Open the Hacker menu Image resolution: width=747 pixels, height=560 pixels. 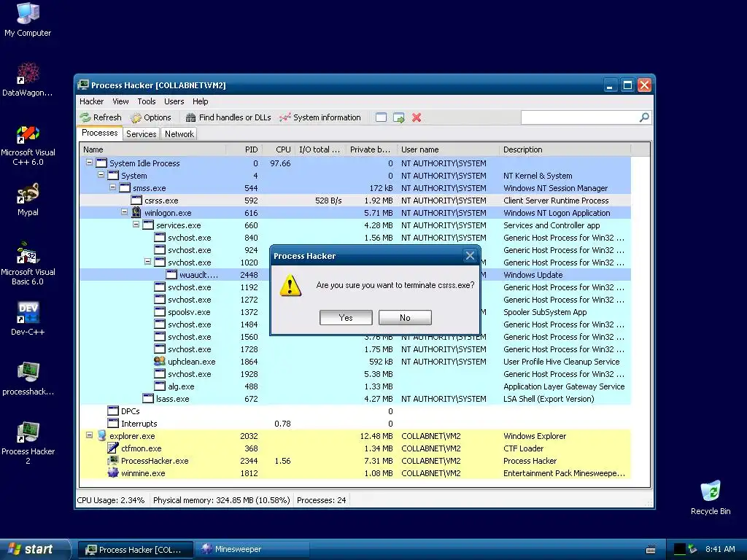click(91, 101)
